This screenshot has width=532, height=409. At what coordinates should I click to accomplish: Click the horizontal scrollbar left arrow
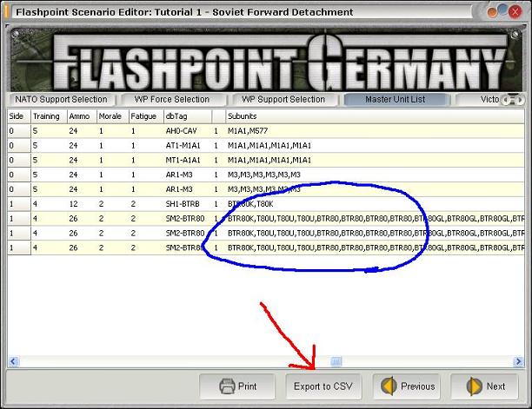[13, 361]
